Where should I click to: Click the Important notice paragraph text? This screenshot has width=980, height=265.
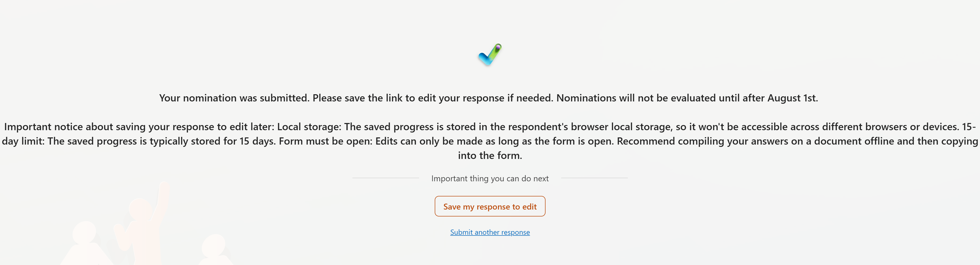tap(490, 141)
